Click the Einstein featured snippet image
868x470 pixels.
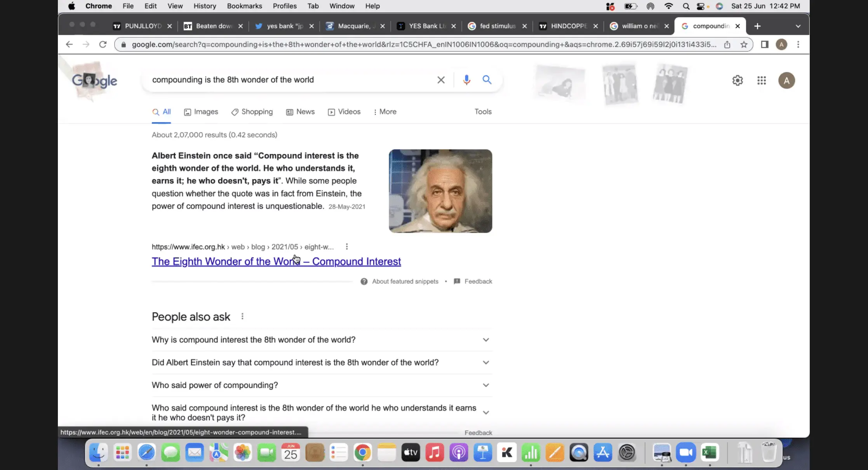click(x=440, y=191)
